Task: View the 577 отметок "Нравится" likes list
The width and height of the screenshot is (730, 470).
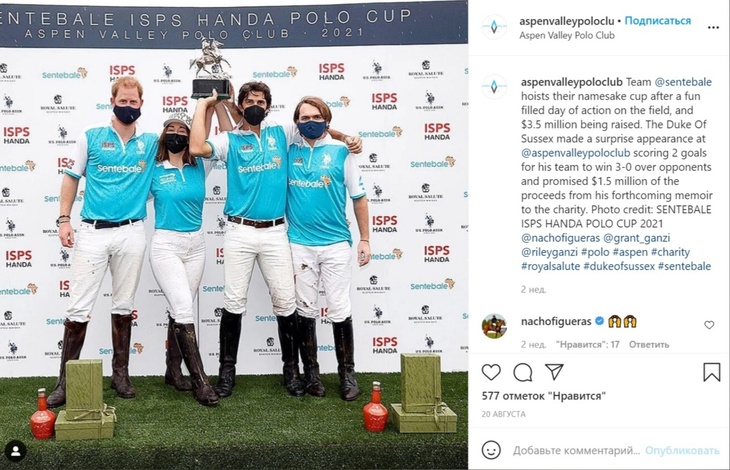Action: (x=544, y=396)
